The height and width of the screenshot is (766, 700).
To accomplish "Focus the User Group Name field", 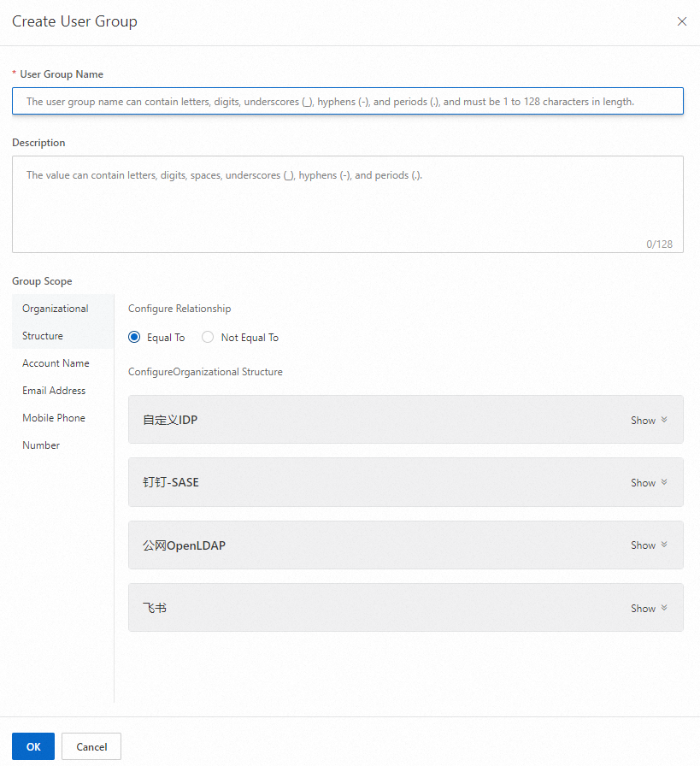I will tap(347, 101).
